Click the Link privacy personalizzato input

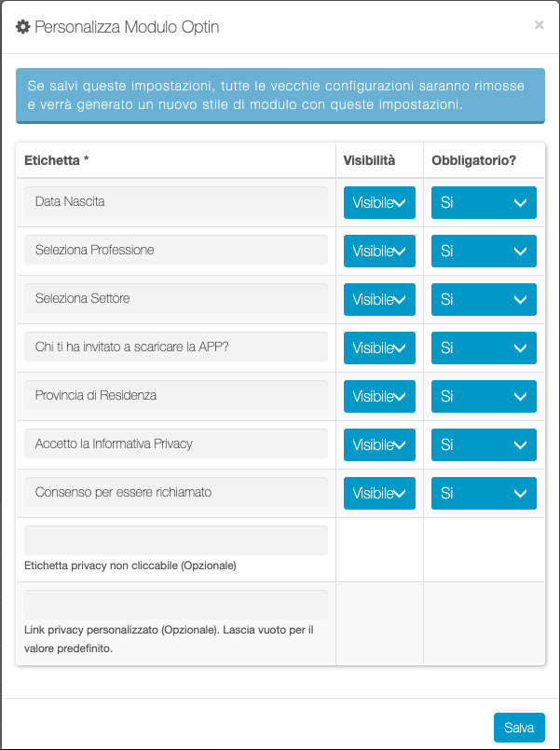pyautogui.click(x=176, y=605)
